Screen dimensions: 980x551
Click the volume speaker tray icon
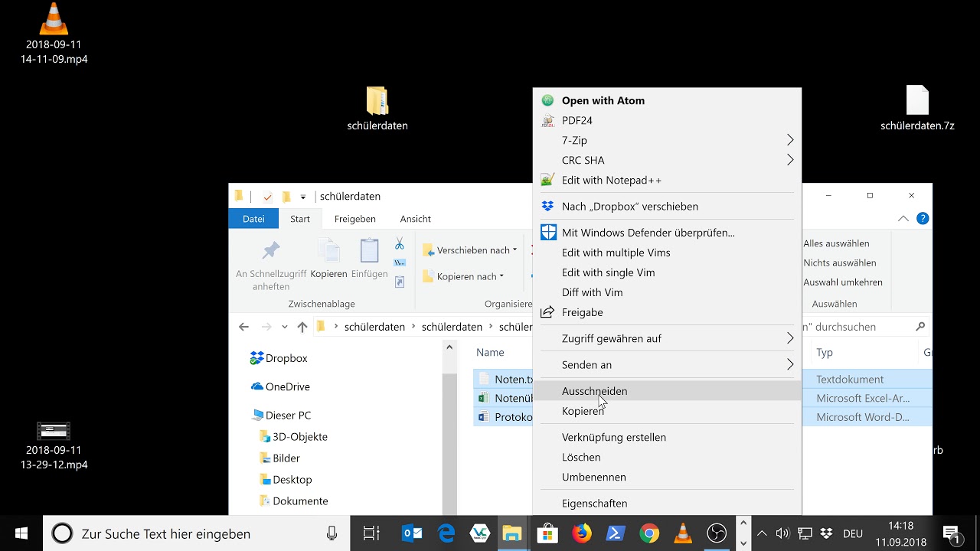[782, 533]
